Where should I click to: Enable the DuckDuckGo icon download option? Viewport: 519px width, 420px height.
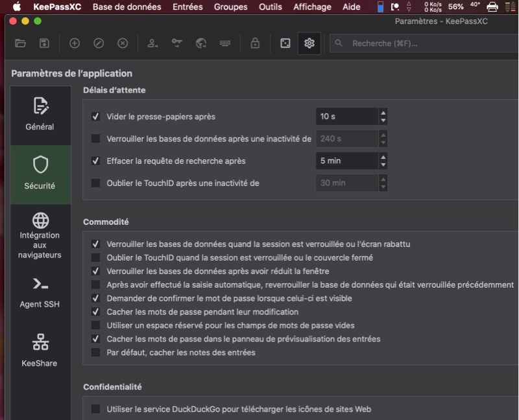(x=96, y=409)
